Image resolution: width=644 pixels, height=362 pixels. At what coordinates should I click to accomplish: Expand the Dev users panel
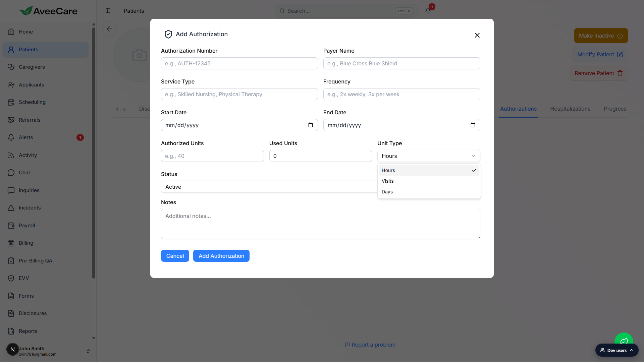(617, 350)
